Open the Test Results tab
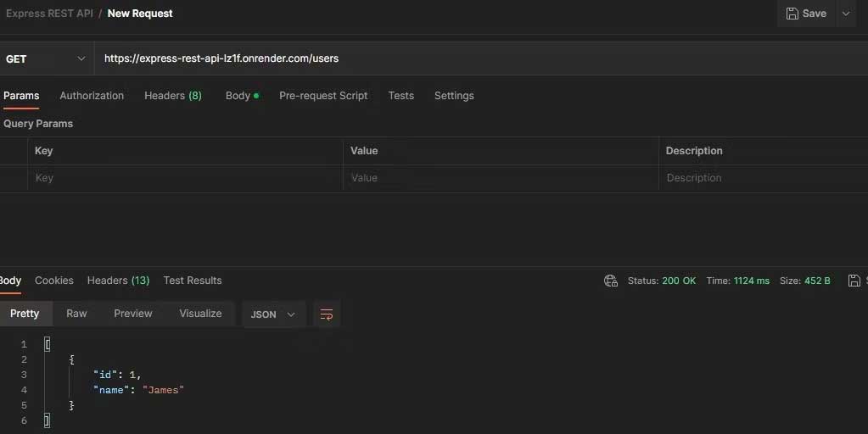The width and height of the screenshot is (868, 434). click(x=193, y=281)
